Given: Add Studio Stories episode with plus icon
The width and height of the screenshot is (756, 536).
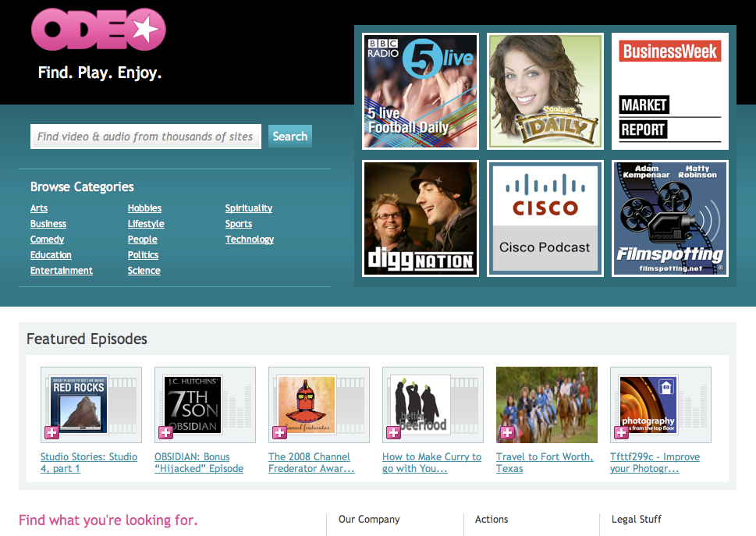Looking at the screenshot, I should tap(52, 432).
